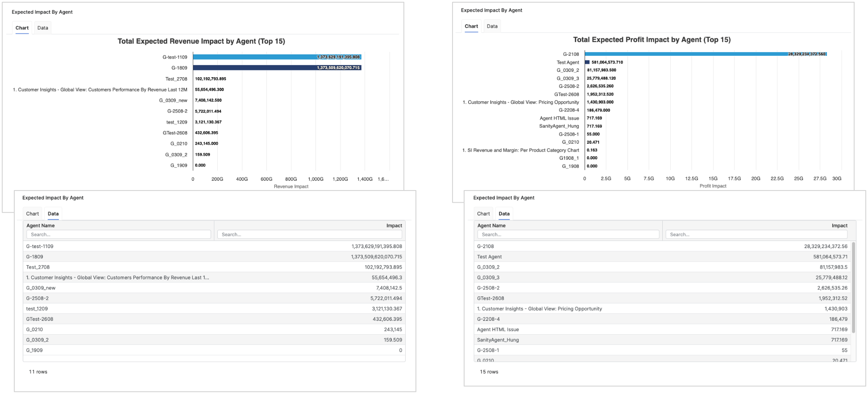Viewport: 868px width, 394px height.
Task: Click the light blue G-test-1109 revenue bar
Action: pyautogui.click(x=254, y=57)
